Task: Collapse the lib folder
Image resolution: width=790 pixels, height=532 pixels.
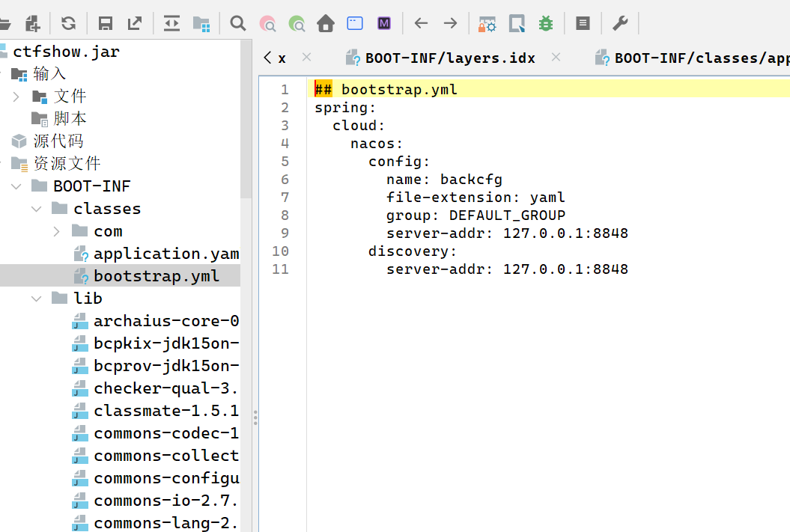Action: [37, 299]
